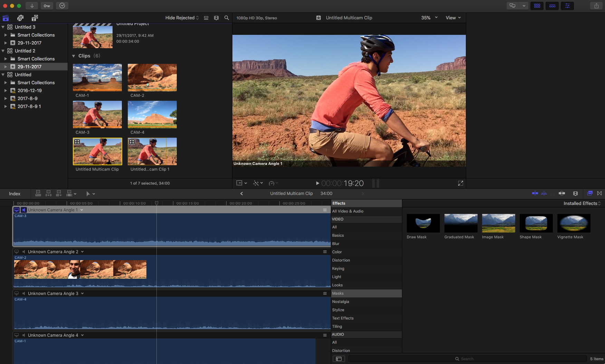Open the Hide Rejected filter dropdown

(x=182, y=18)
